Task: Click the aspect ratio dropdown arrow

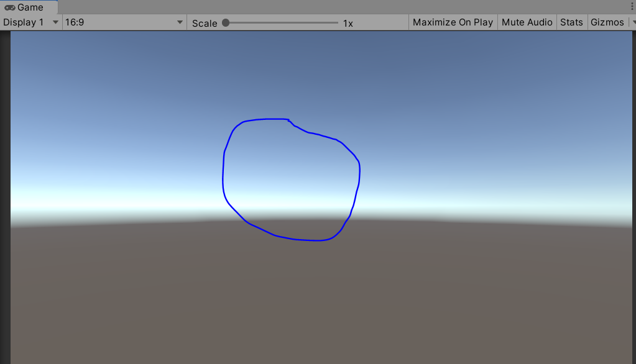Action: [180, 22]
